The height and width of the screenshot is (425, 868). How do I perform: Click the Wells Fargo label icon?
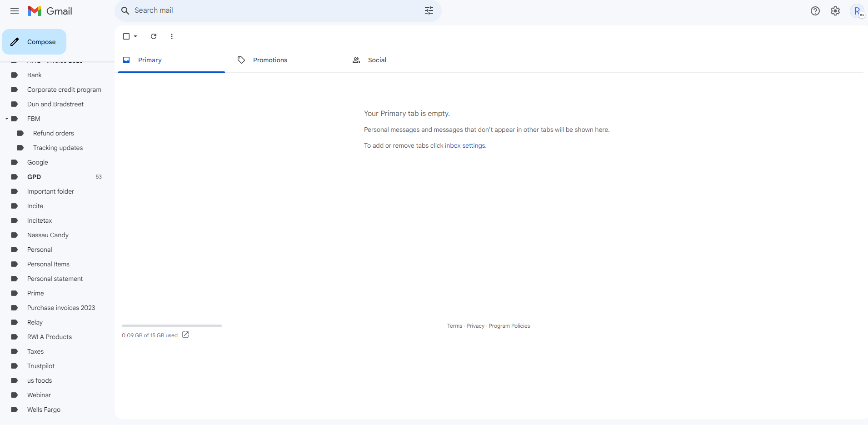[15, 410]
